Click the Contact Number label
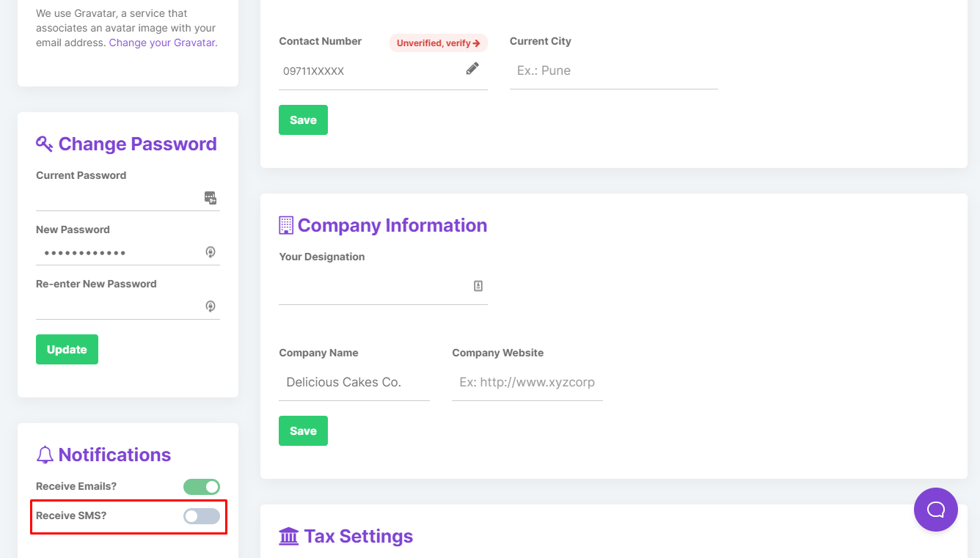The width and height of the screenshot is (980, 558). point(321,41)
